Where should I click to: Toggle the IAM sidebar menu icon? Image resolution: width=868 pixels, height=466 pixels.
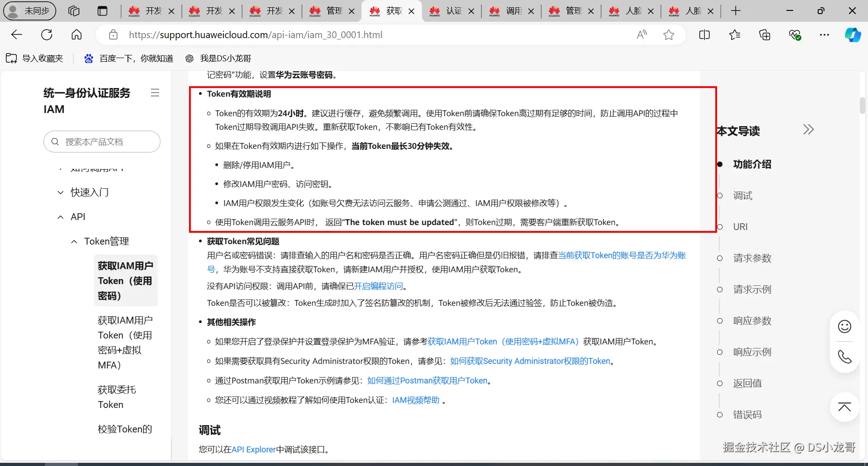[155, 93]
